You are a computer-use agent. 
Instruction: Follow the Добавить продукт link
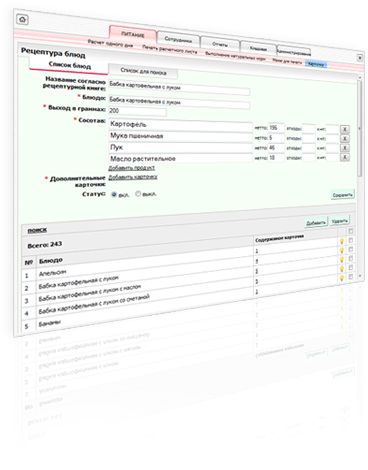[x=131, y=168]
